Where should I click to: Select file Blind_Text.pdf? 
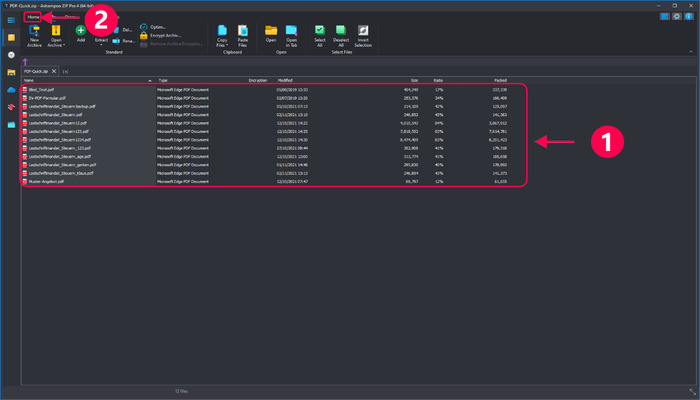coord(41,90)
